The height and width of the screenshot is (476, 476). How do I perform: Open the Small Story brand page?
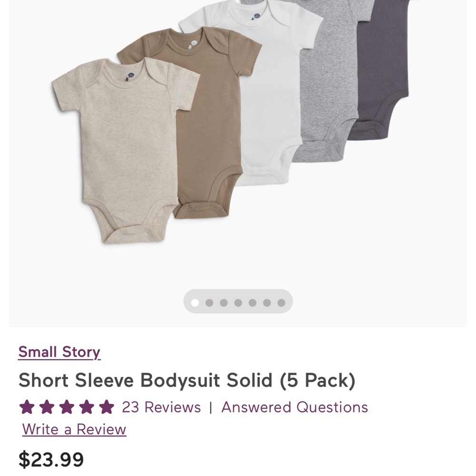point(59,352)
